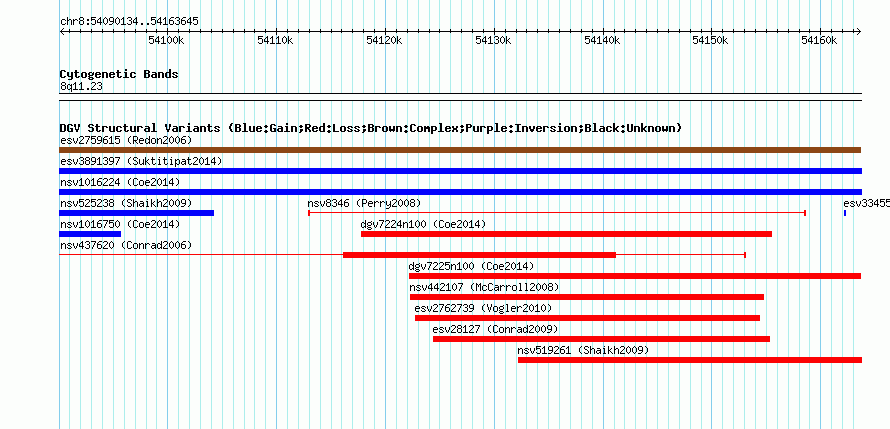Image resolution: width=890 pixels, height=429 pixels.
Task: Click the Cytogenetic Bands track title
Action: coord(119,74)
